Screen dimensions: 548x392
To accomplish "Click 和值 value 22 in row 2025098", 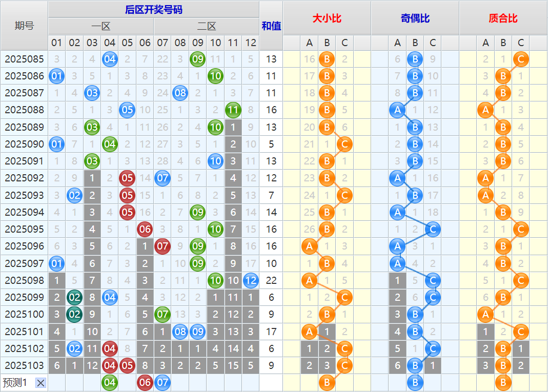I will [x=271, y=280].
